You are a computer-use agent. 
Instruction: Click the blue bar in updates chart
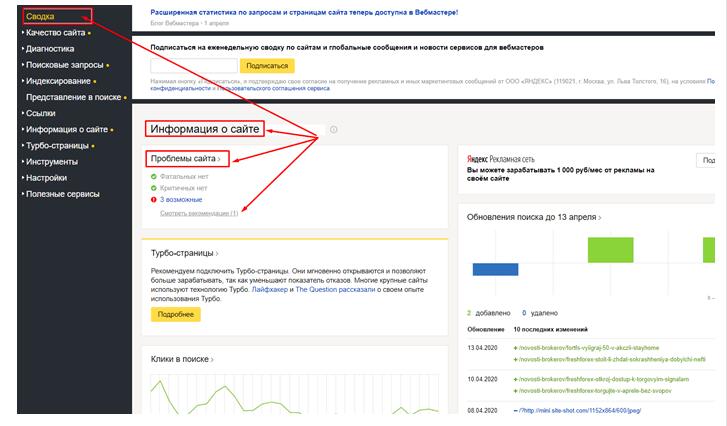point(495,269)
